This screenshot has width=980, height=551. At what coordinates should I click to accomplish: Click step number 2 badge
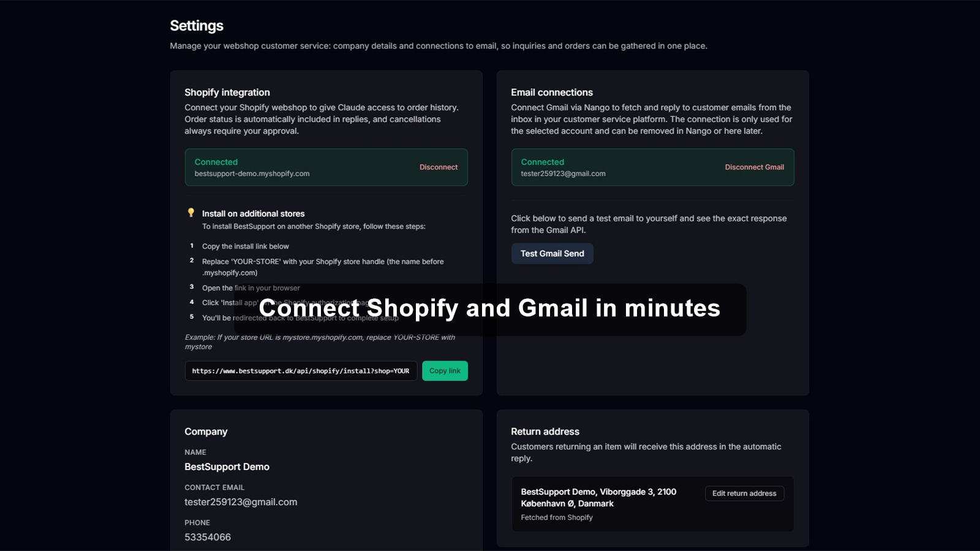192,260
